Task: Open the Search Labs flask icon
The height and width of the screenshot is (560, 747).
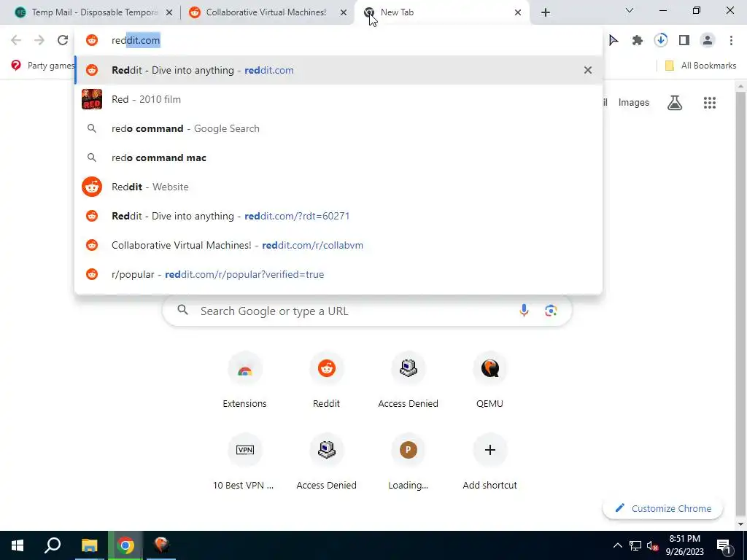Action: coord(675,102)
